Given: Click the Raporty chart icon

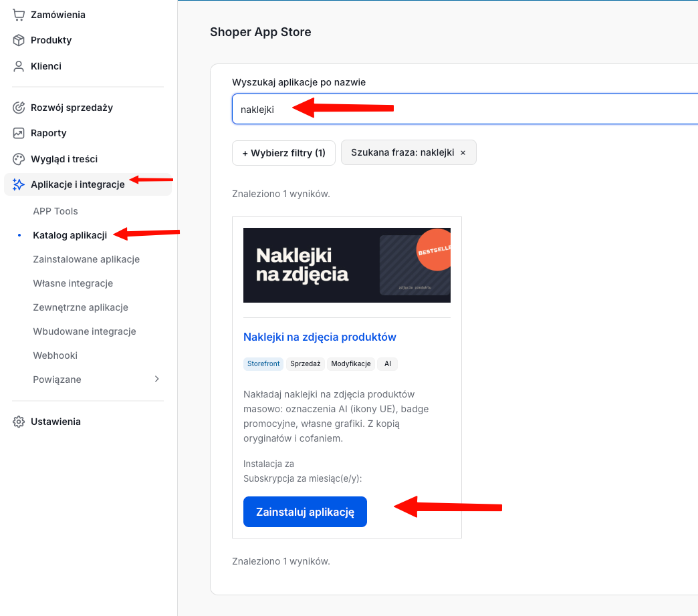Looking at the screenshot, I should click(18, 133).
